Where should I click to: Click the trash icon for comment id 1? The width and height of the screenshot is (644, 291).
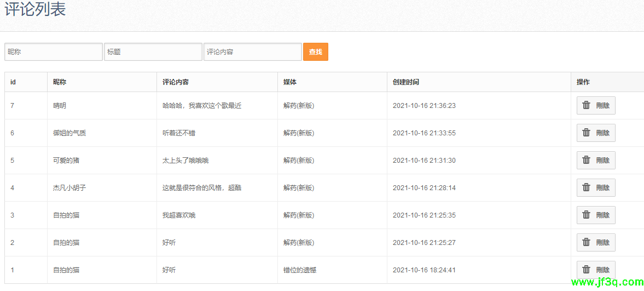[x=586, y=270]
